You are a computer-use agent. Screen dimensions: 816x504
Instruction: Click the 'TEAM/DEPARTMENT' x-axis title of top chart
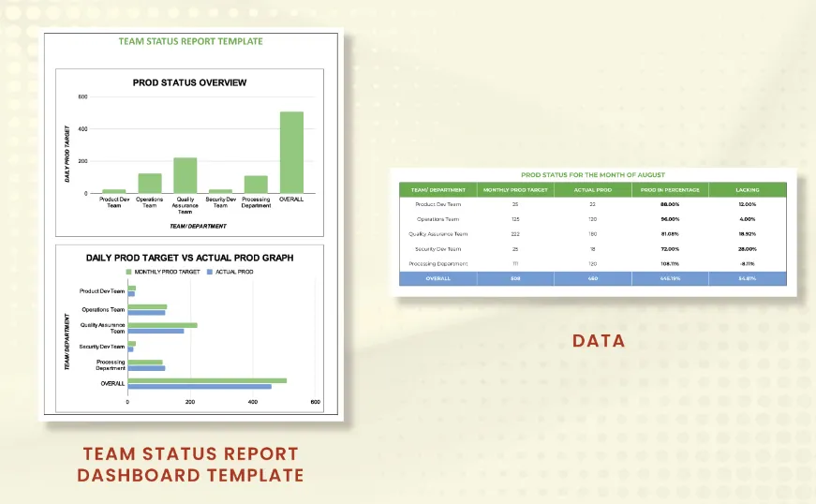click(198, 227)
